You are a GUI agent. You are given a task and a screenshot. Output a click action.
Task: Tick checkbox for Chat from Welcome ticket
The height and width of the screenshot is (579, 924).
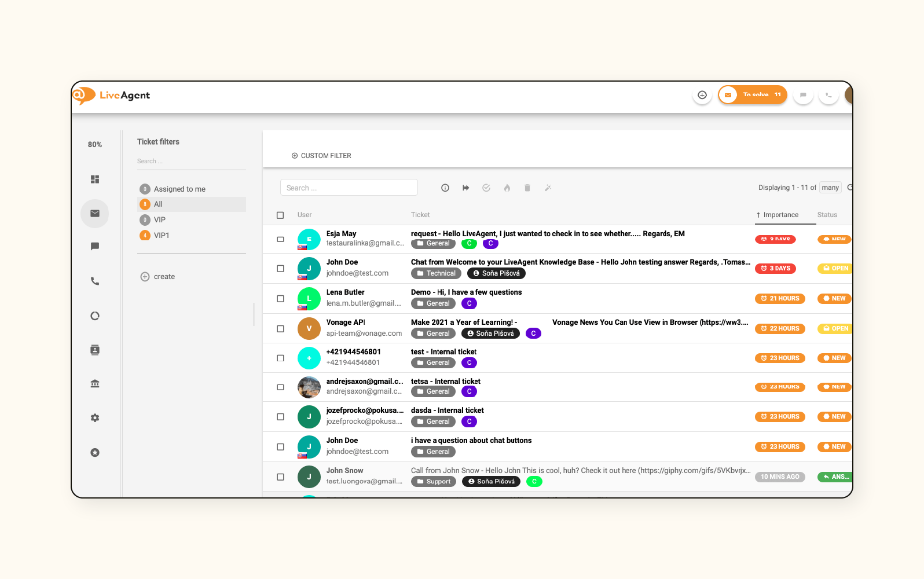tap(280, 269)
